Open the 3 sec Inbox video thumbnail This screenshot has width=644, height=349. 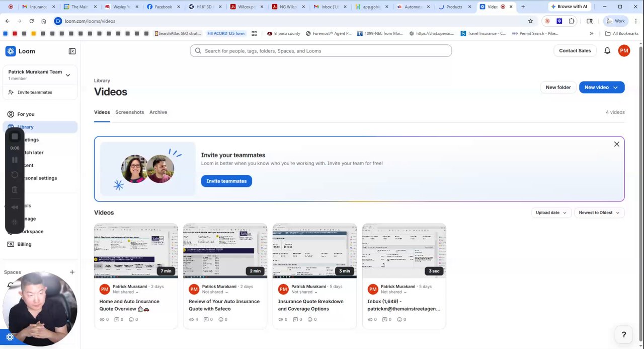click(404, 251)
